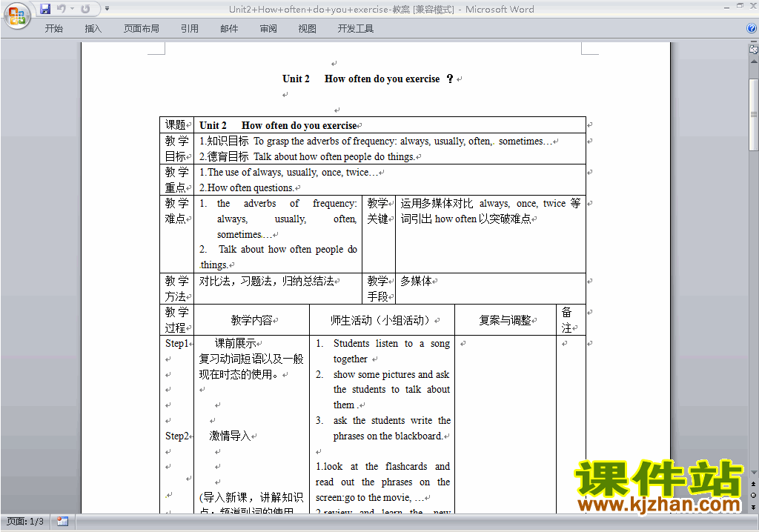This screenshot has height=532, width=759.
Task: Click the 'Step1' label in the table
Action: [x=176, y=343]
